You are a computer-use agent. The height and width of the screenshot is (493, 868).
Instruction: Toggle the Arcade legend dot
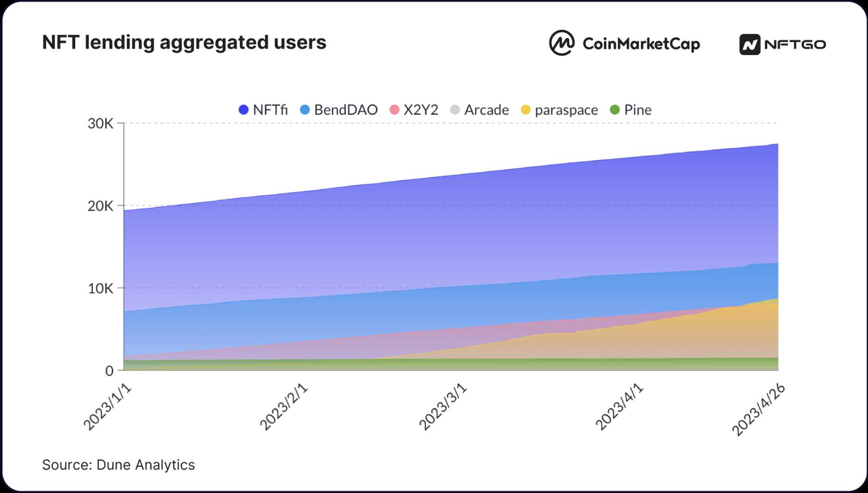point(455,110)
